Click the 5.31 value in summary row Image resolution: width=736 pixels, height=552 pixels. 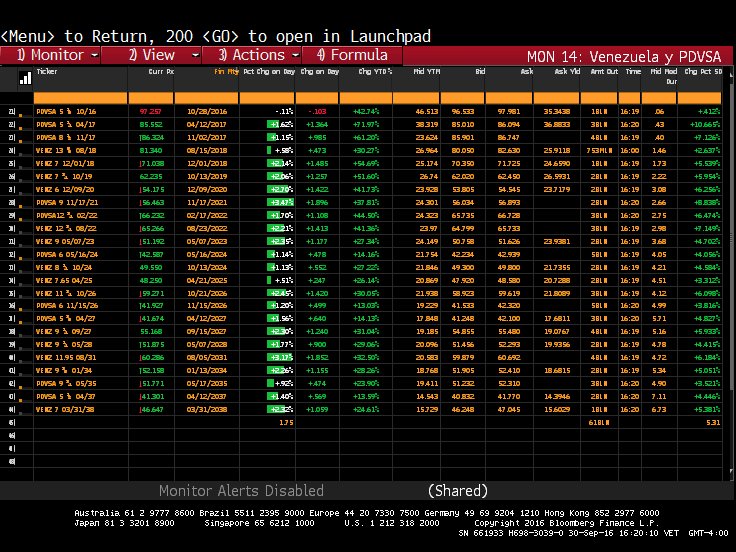[x=713, y=422]
